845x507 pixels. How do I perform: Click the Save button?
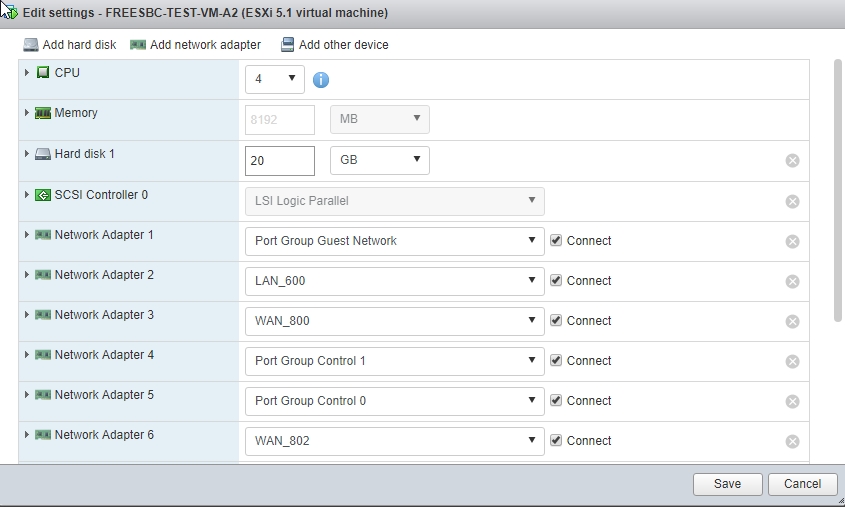pyautogui.click(x=727, y=484)
